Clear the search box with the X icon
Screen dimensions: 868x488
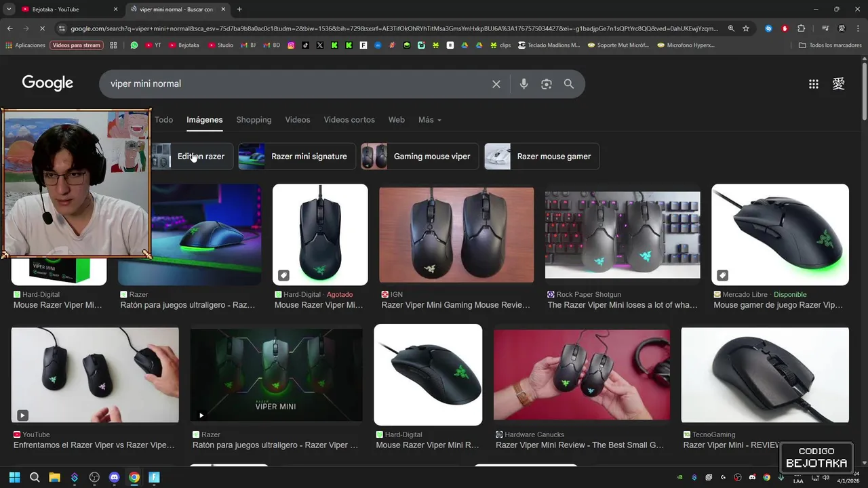coord(496,84)
